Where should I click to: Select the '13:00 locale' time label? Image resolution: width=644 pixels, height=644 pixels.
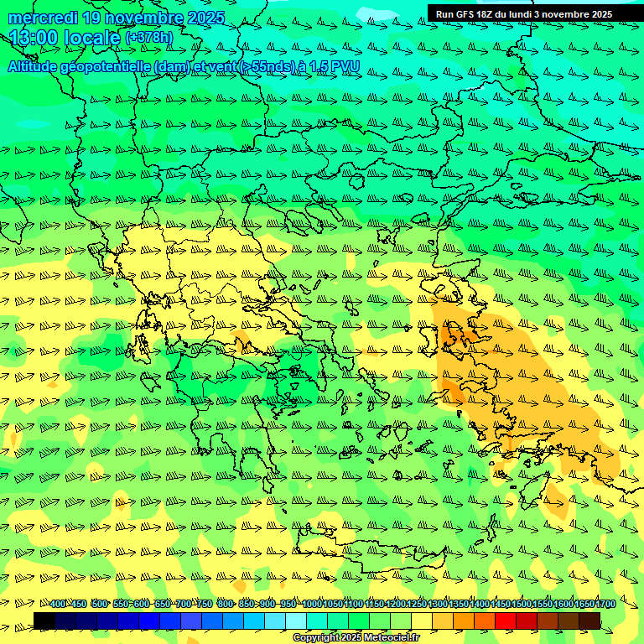point(65,38)
